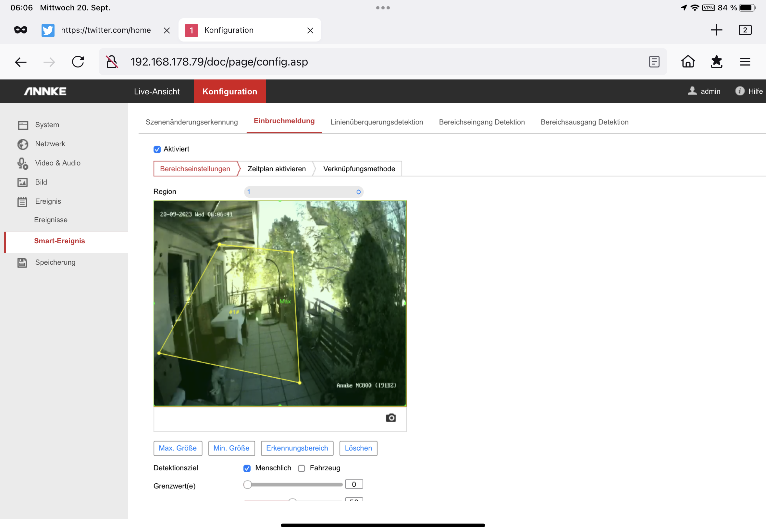Open the Region dropdown
This screenshot has height=532, width=766.
point(303,192)
